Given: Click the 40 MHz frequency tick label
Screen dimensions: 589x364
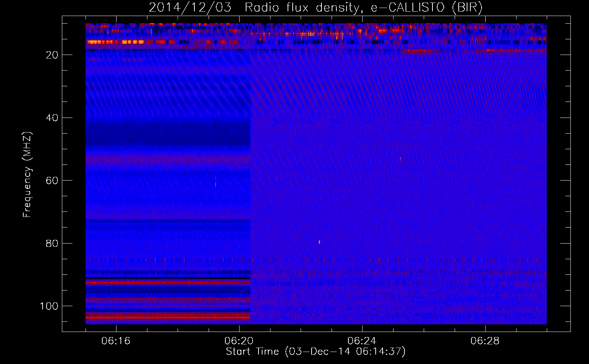Looking at the screenshot, I should pos(52,118).
